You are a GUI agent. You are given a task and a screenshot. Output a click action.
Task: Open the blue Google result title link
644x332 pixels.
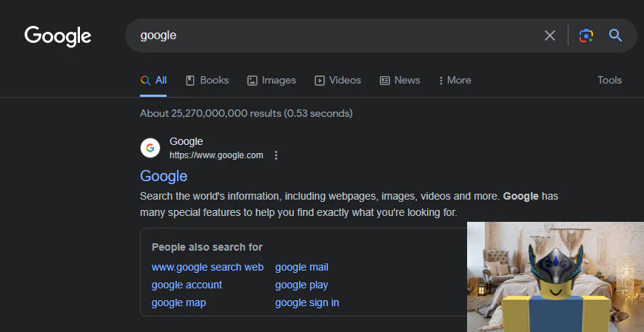[x=164, y=176]
